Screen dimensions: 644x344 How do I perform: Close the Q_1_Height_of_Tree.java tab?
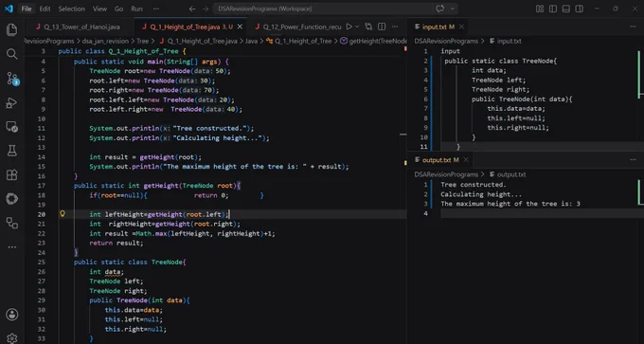(240, 27)
